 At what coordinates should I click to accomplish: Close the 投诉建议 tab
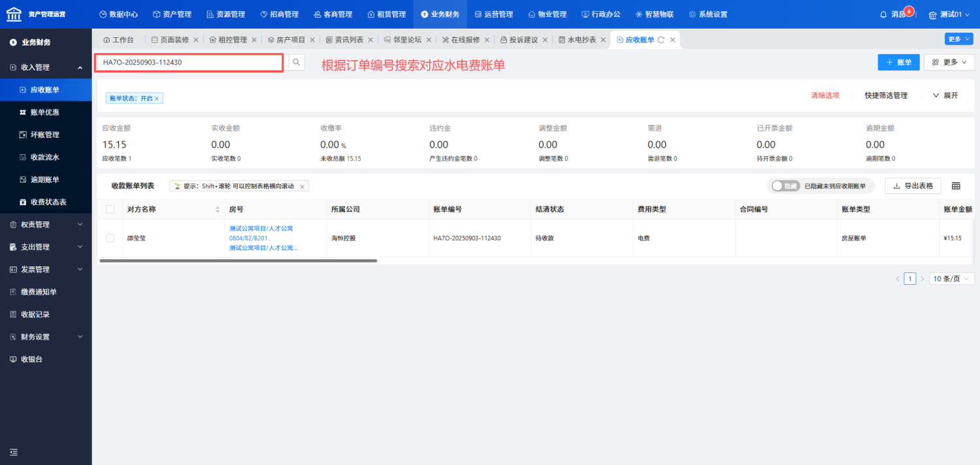[545, 40]
